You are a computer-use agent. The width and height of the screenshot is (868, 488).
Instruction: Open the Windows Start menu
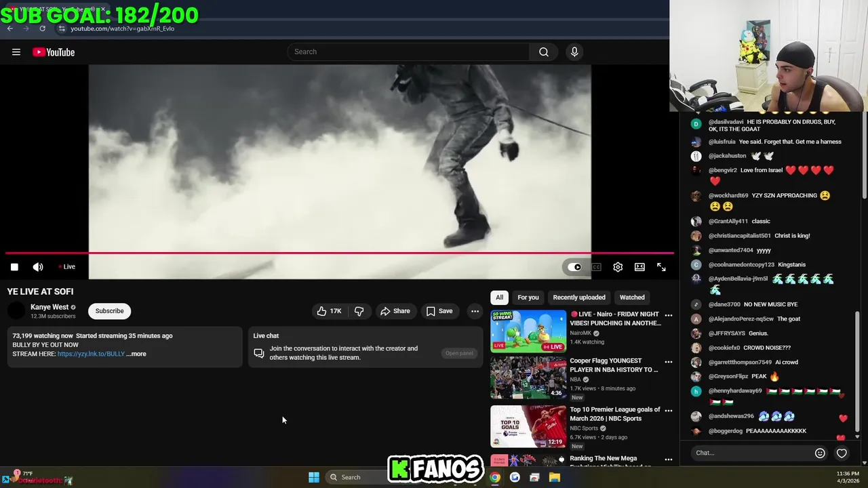pyautogui.click(x=314, y=477)
